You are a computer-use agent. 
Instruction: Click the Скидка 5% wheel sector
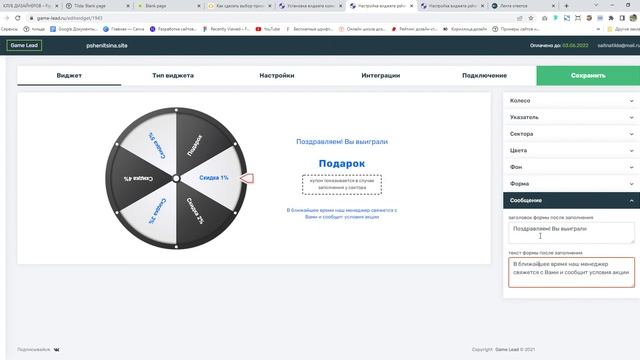tap(157, 145)
